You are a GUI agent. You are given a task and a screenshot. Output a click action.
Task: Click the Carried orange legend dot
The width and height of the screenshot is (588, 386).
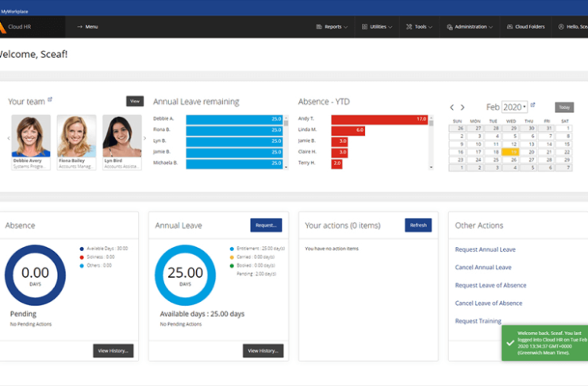pos(232,257)
